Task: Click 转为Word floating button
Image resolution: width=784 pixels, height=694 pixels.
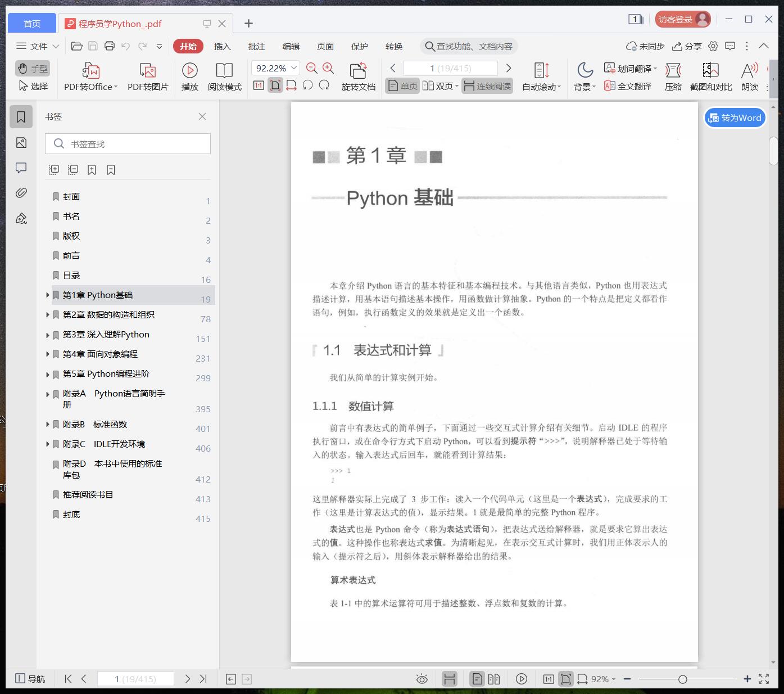Action: click(x=735, y=118)
